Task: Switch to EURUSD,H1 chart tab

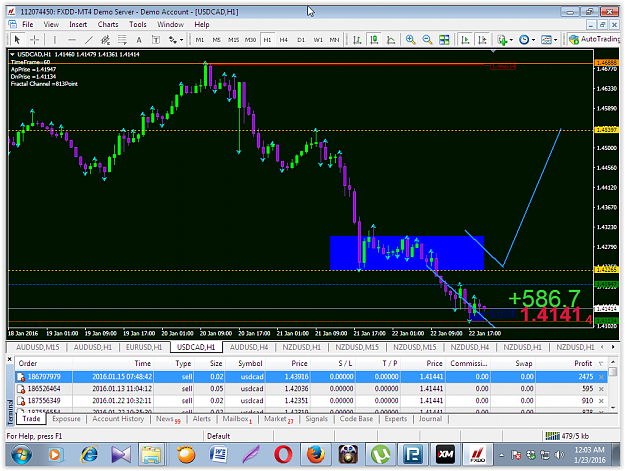Action: [x=144, y=347]
